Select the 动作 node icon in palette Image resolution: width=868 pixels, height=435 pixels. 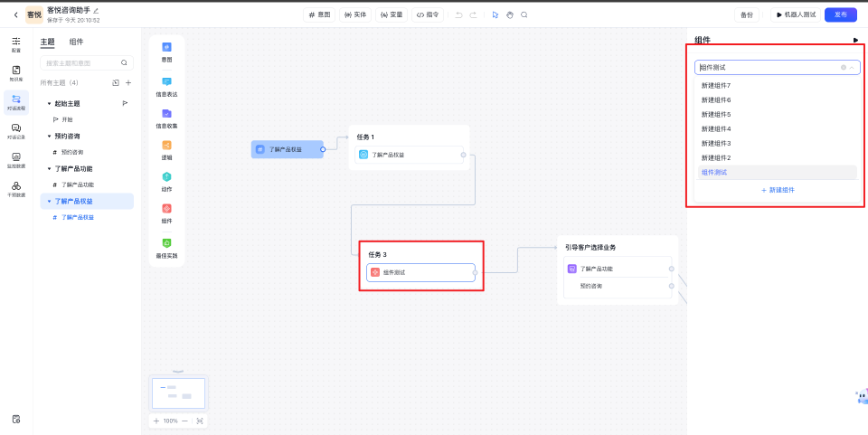pyautogui.click(x=166, y=177)
